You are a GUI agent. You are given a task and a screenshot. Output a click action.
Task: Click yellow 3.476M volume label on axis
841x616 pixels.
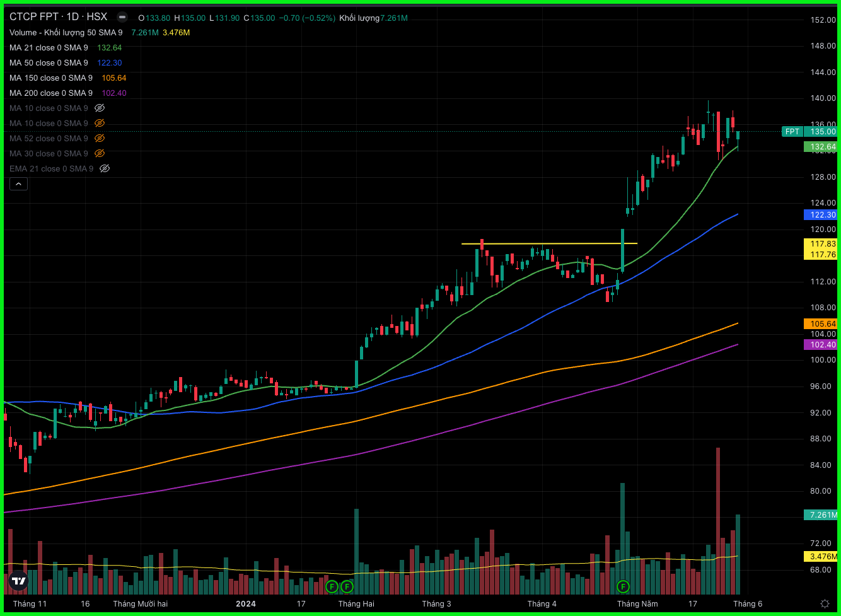pyautogui.click(x=821, y=557)
